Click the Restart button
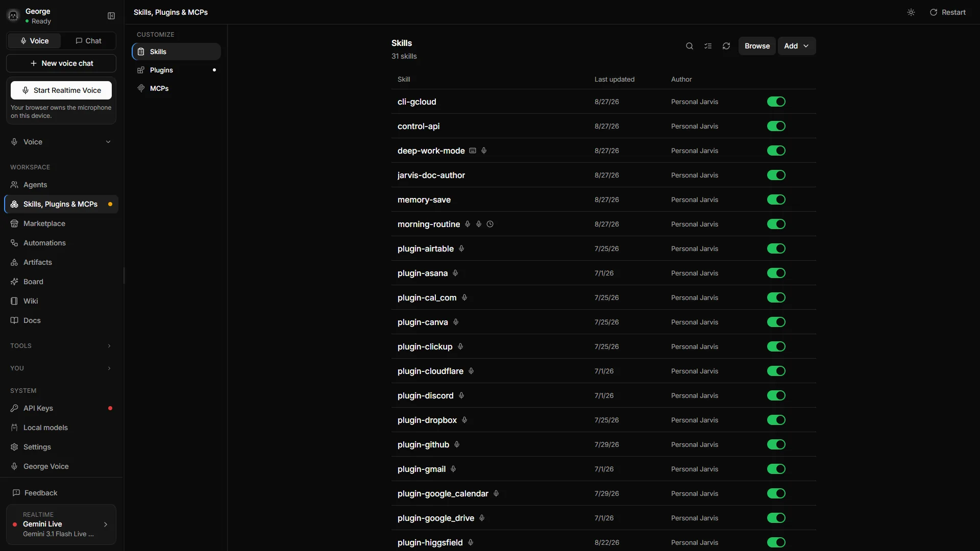The height and width of the screenshot is (551, 980). point(947,12)
